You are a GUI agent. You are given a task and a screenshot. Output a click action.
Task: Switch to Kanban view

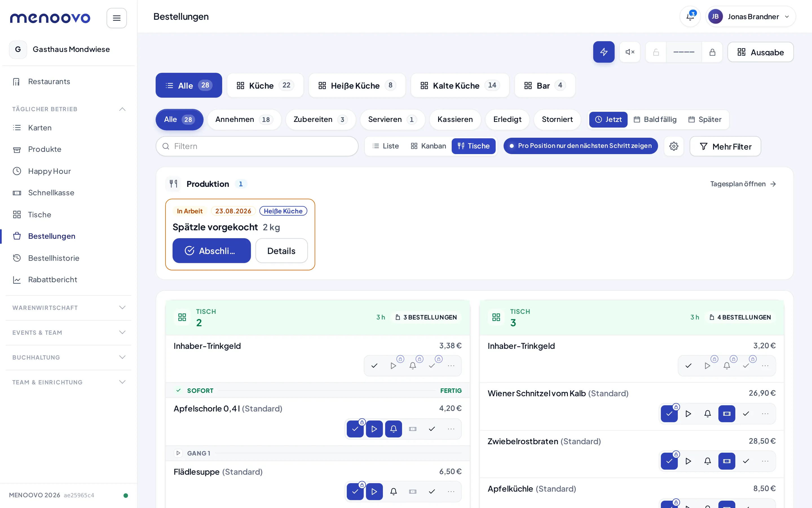tap(428, 146)
